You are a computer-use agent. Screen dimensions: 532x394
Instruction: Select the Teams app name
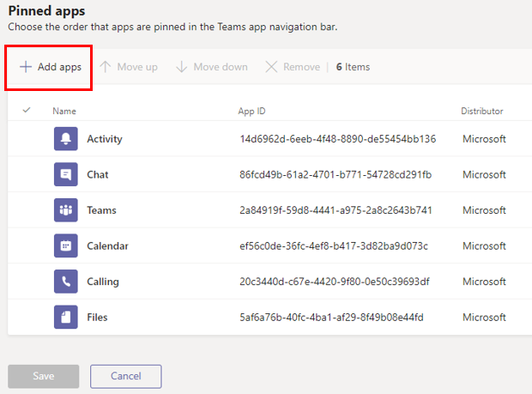click(x=101, y=210)
